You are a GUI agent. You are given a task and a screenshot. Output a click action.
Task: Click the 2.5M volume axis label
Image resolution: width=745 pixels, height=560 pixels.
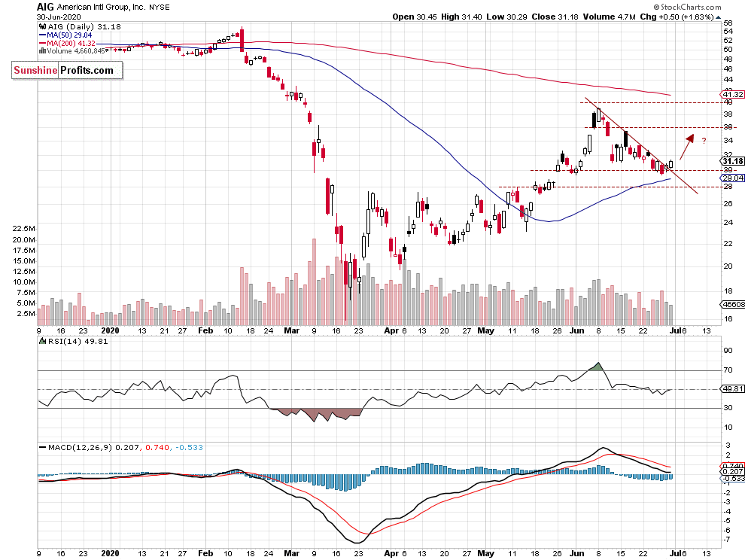[x=26, y=314]
